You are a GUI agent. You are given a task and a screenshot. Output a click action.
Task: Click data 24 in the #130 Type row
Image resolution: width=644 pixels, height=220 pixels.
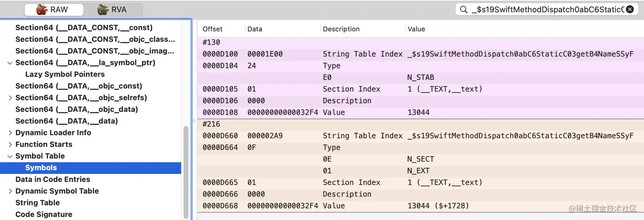click(252, 66)
